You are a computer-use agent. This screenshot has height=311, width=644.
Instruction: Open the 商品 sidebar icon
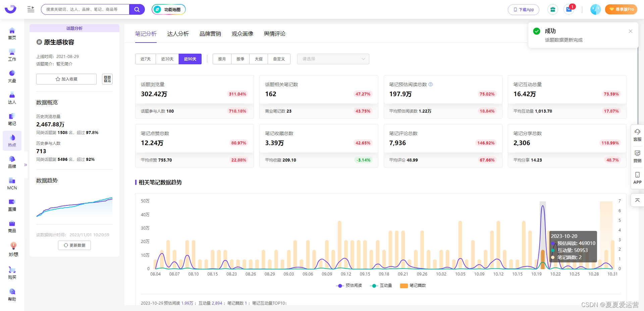(12, 227)
